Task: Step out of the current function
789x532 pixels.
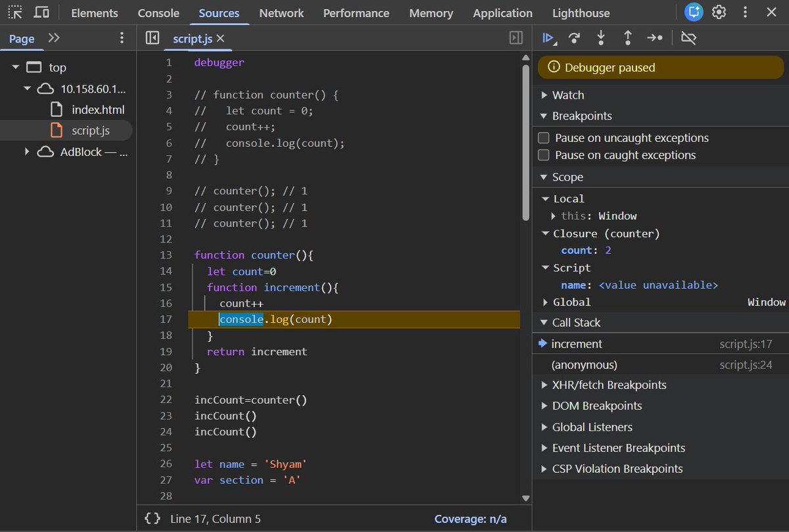Action: point(628,38)
